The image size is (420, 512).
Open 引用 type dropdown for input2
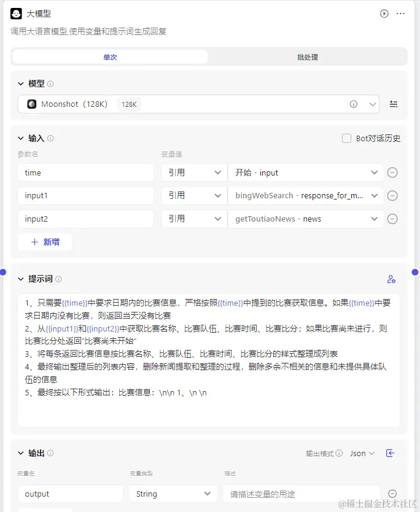(x=195, y=219)
